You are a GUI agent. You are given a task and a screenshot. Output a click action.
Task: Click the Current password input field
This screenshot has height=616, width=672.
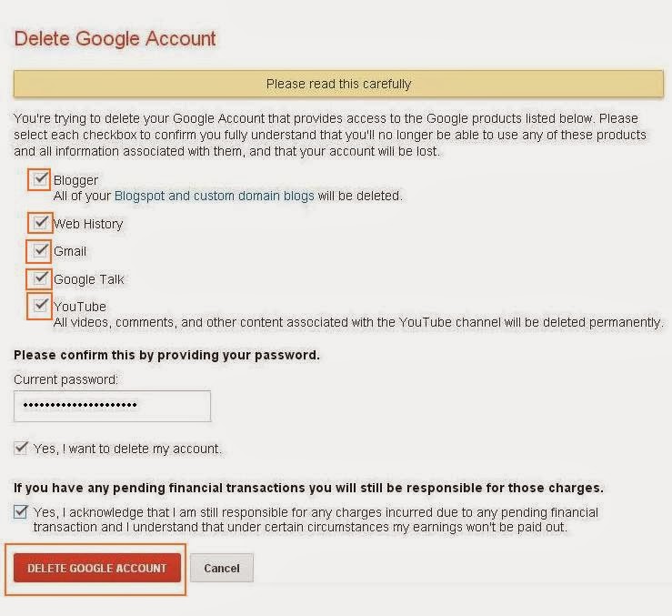pyautogui.click(x=112, y=406)
